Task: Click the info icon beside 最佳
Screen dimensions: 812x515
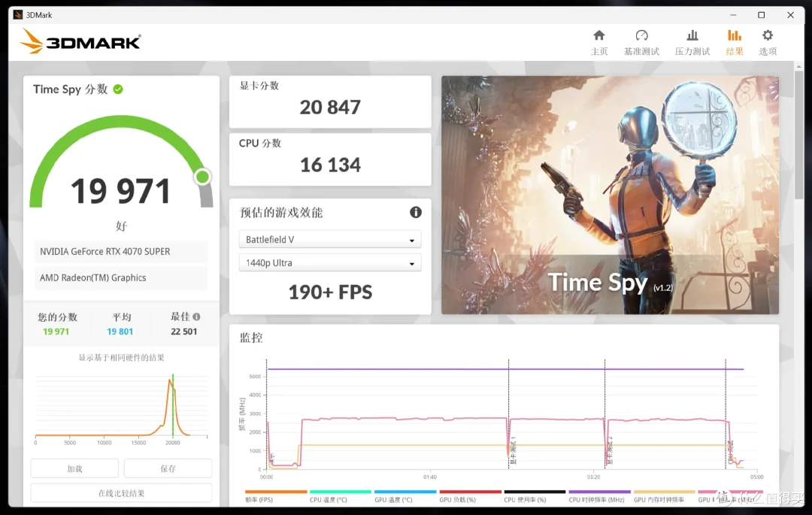Action: 196,317
